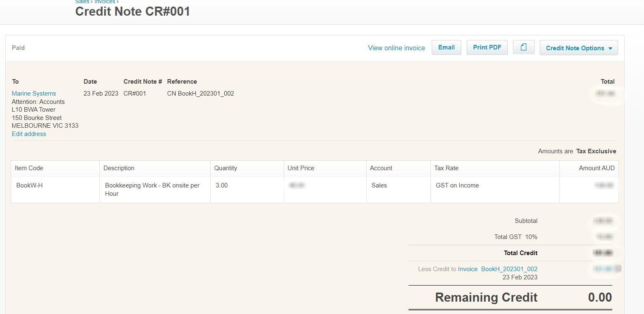Click the Credit Note CR#001 page heading

coord(132,12)
